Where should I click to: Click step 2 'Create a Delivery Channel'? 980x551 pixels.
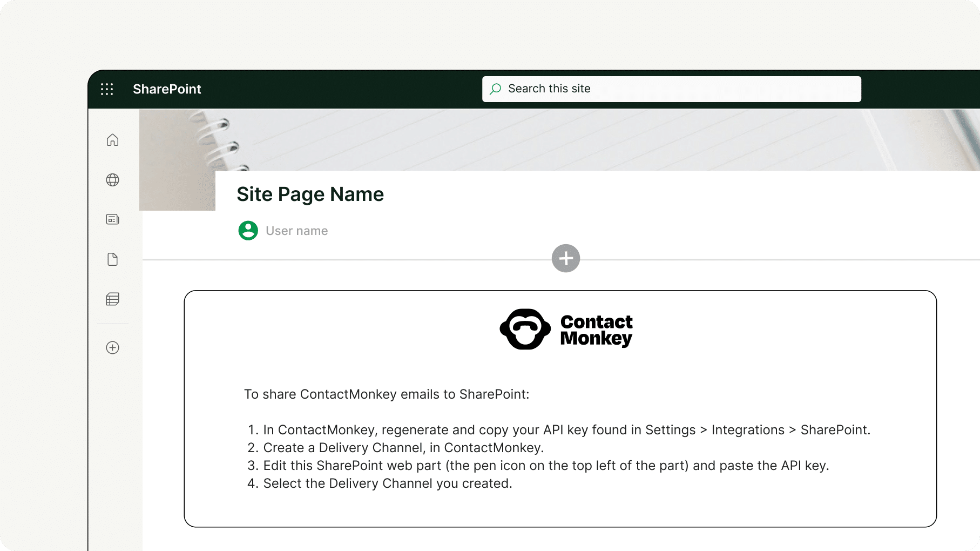(x=395, y=448)
